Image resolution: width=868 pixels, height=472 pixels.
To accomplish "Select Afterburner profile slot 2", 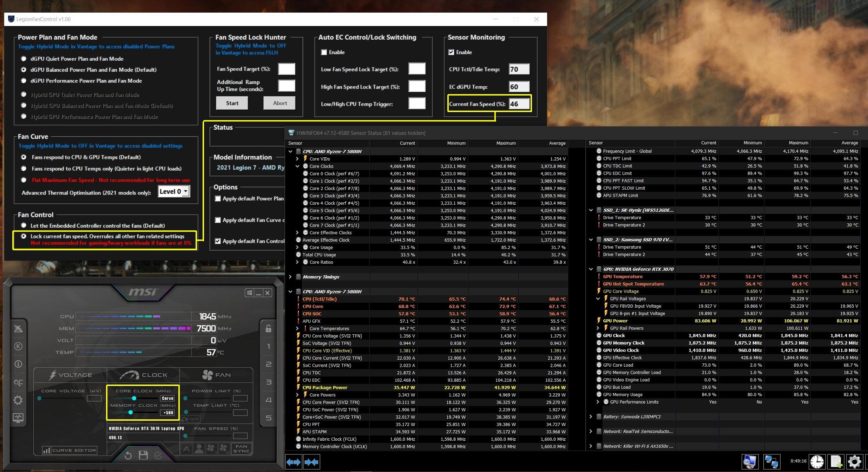I will (x=268, y=364).
